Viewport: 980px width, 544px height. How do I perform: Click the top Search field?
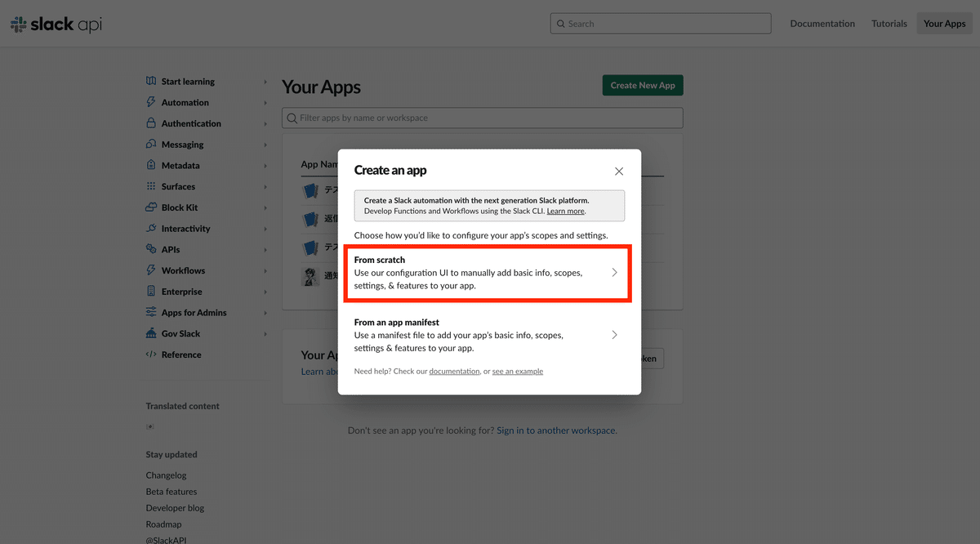tap(661, 24)
